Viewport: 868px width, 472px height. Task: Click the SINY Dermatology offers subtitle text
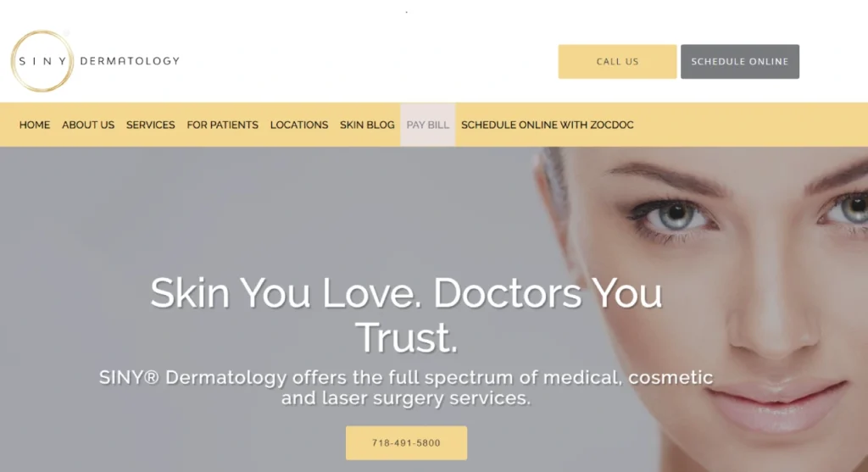tap(406, 387)
